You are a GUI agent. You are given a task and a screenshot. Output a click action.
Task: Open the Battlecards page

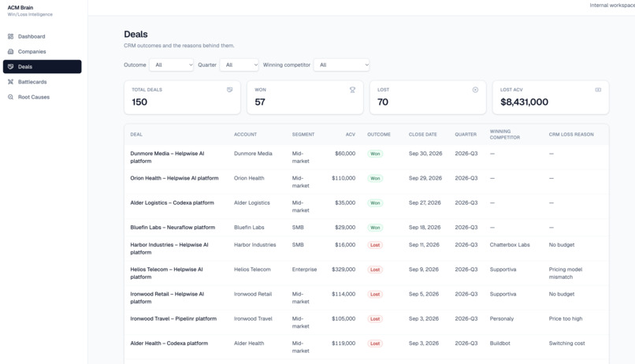click(x=42, y=82)
